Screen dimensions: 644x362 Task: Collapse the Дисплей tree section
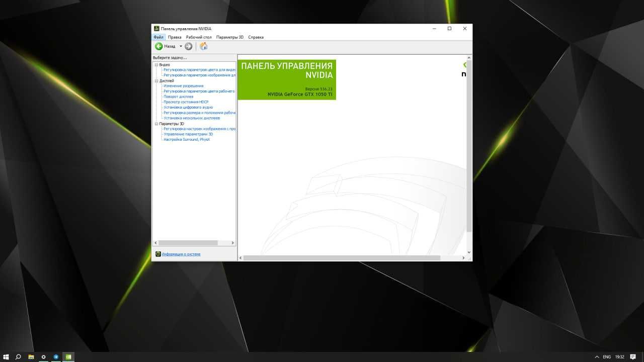click(156, 81)
